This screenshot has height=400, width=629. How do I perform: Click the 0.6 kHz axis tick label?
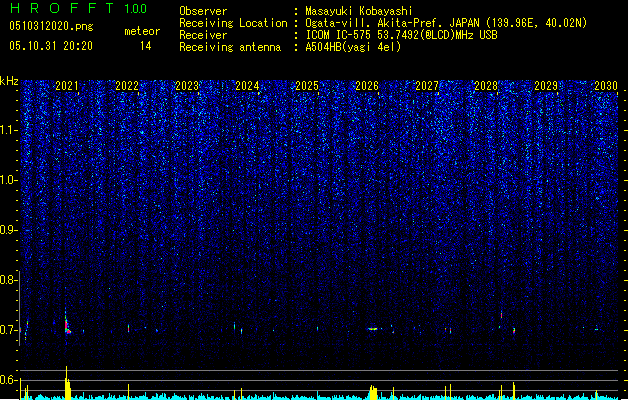pyautogui.click(x=8, y=380)
